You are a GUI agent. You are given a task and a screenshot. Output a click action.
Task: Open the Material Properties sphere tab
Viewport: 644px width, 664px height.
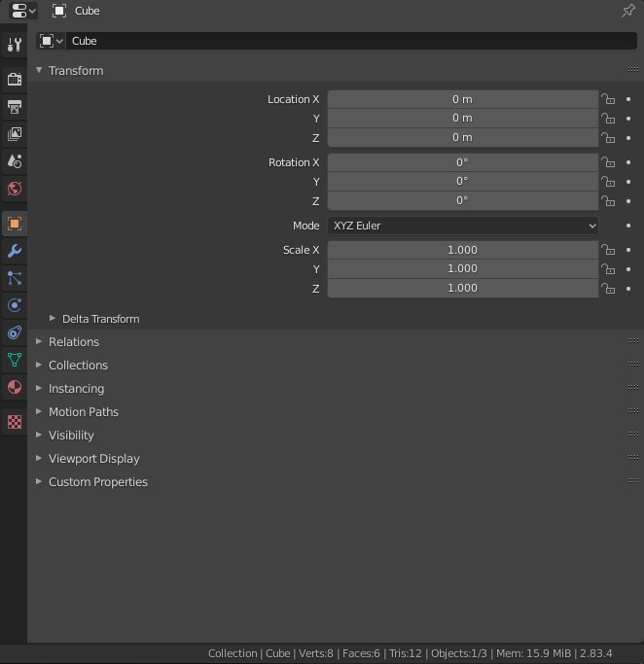click(x=15, y=387)
